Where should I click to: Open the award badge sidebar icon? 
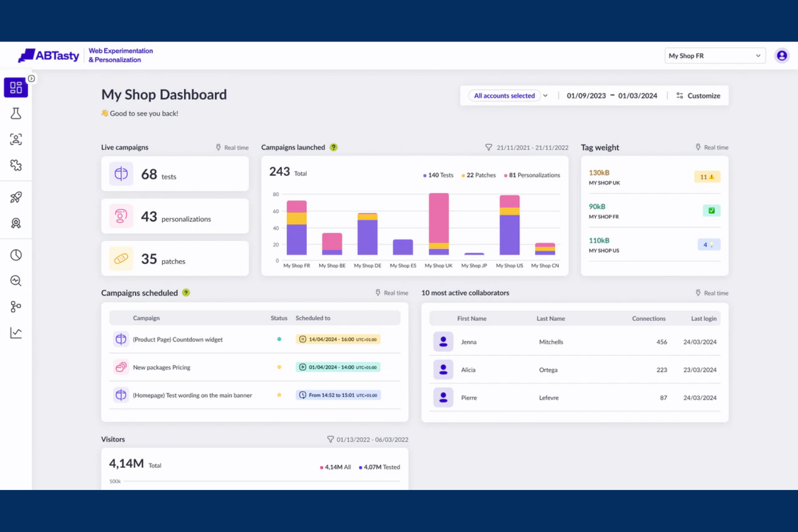pos(16,223)
